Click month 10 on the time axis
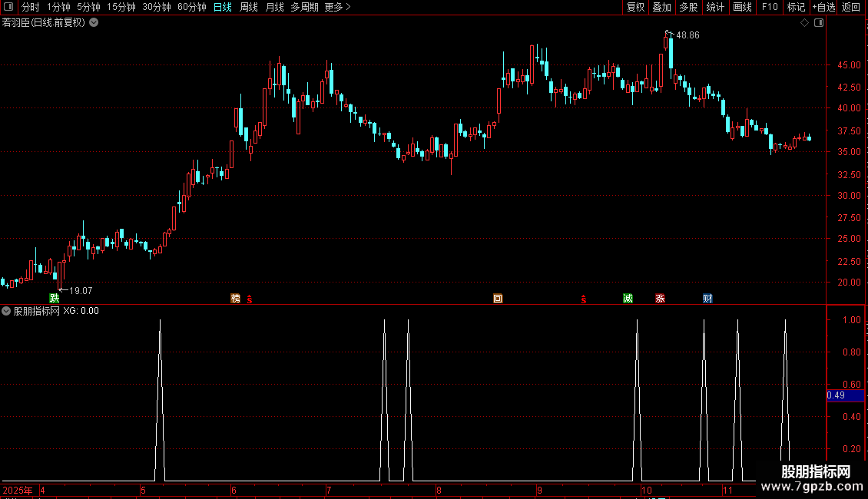This screenshot has height=499, width=868. pyautogui.click(x=647, y=490)
